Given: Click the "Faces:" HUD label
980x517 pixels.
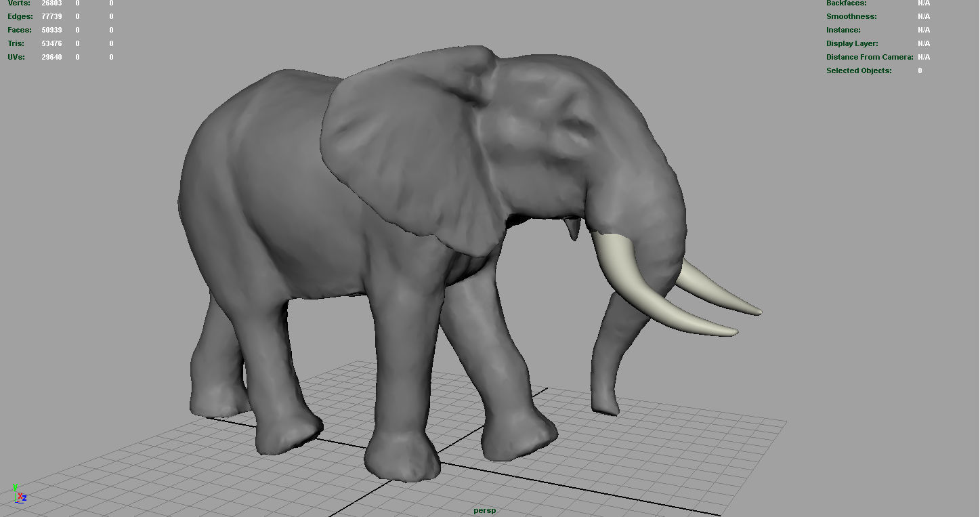Looking at the screenshot, I should click(x=19, y=30).
